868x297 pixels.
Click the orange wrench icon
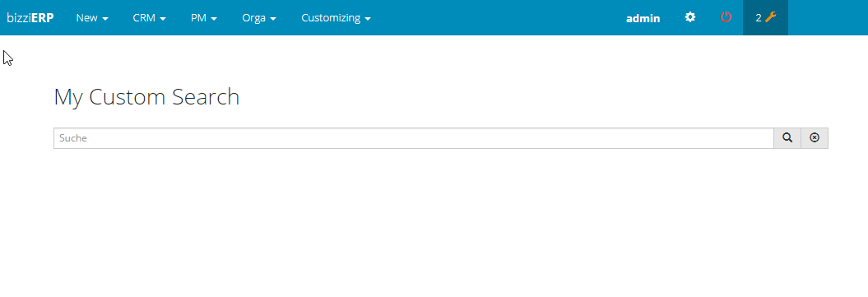pyautogui.click(x=771, y=17)
